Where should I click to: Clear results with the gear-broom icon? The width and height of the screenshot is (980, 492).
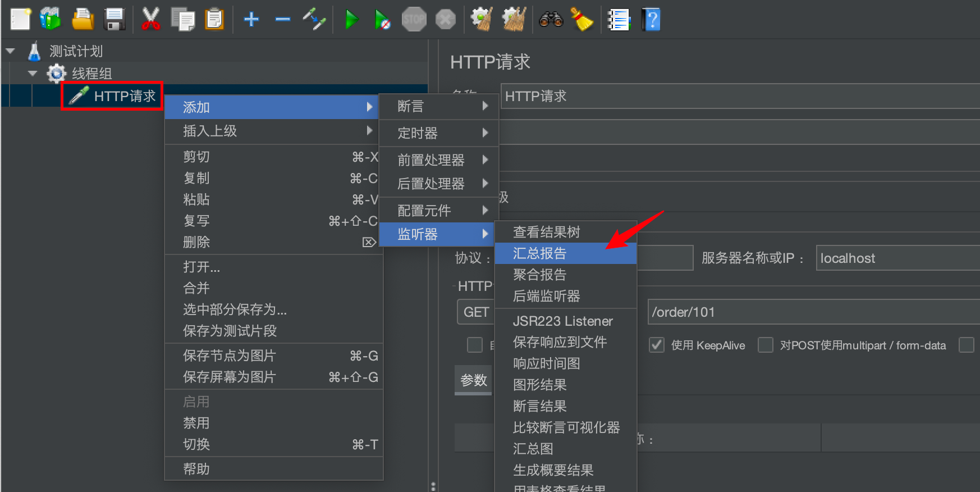(482, 19)
